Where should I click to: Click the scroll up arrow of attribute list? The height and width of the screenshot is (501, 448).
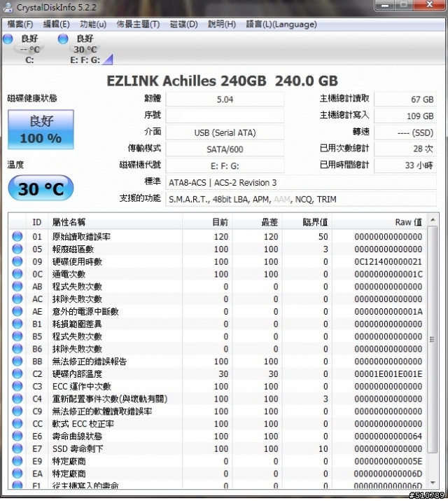pyautogui.click(x=433, y=220)
